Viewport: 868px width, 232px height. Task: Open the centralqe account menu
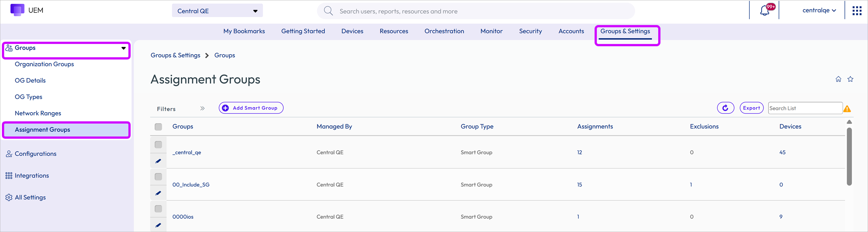pyautogui.click(x=819, y=10)
